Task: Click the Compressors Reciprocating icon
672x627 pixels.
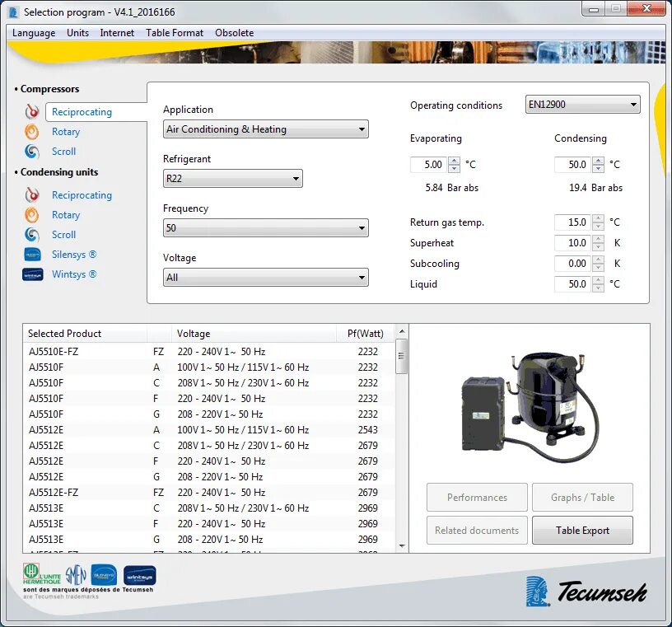Action: click(x=32, y=111)
